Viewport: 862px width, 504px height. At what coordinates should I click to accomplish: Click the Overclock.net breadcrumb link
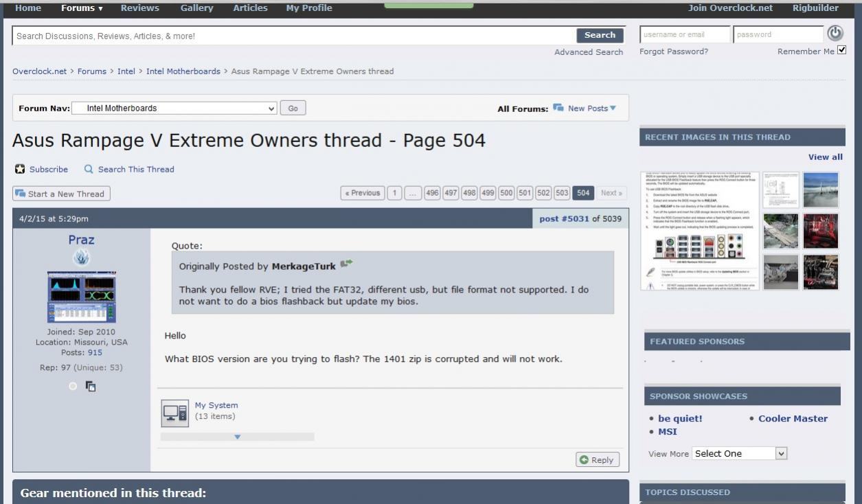[40, 71]
